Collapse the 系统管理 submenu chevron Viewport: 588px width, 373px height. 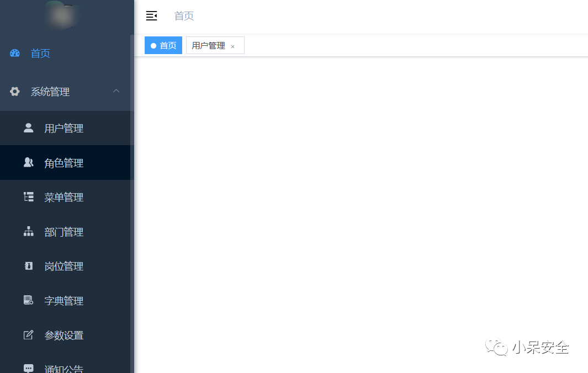[x=116, y=91]
